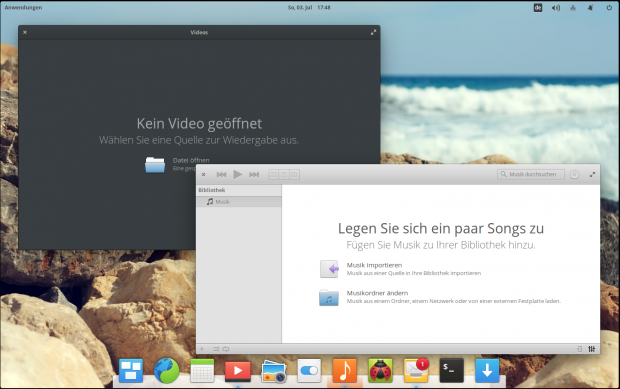Add a playlist with plus icon
The image size is (620, 389).
[202, 349]
